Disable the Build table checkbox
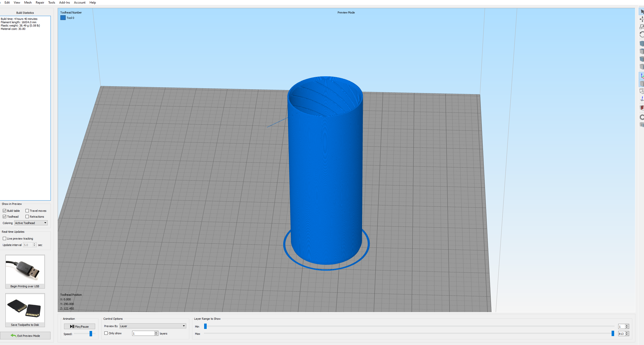Screen dimensions: 644x345 click(x=5, y=211)
